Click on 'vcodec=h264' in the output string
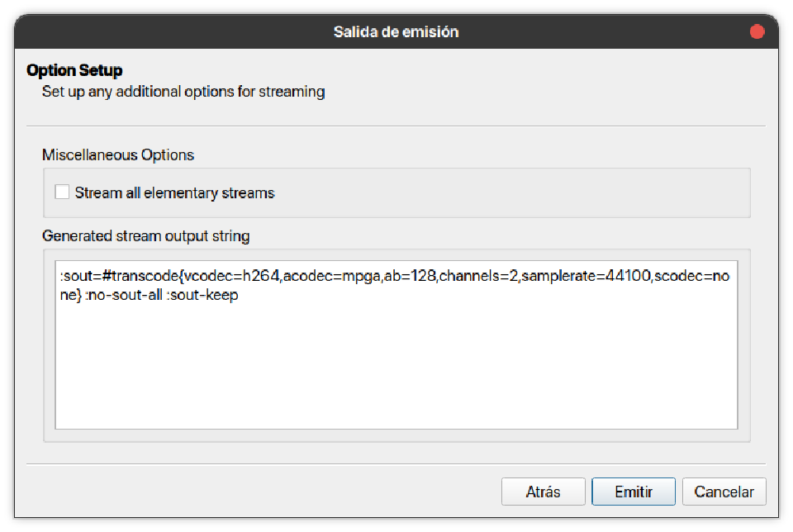Image resolution: width=793 pixels, height=532 pixels. (x=233, y=278)
